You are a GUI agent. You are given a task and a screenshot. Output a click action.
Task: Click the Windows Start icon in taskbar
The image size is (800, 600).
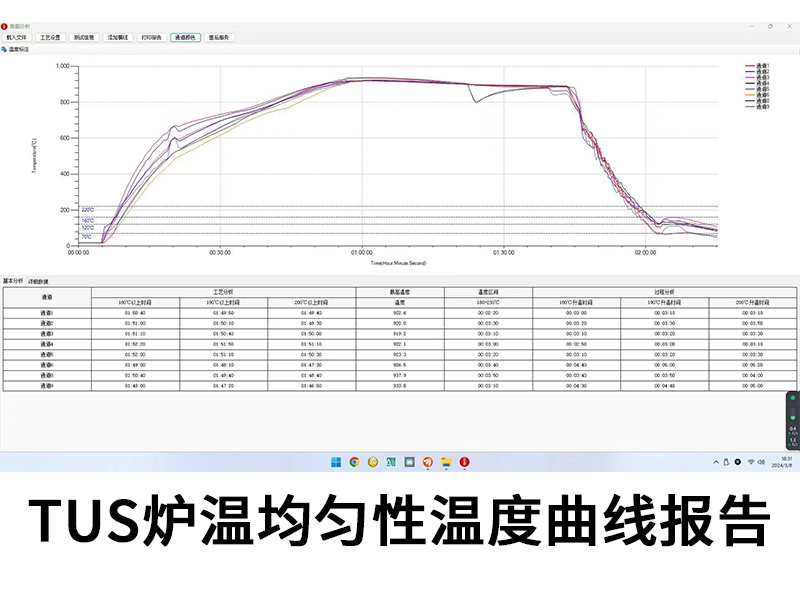point(335,462)
